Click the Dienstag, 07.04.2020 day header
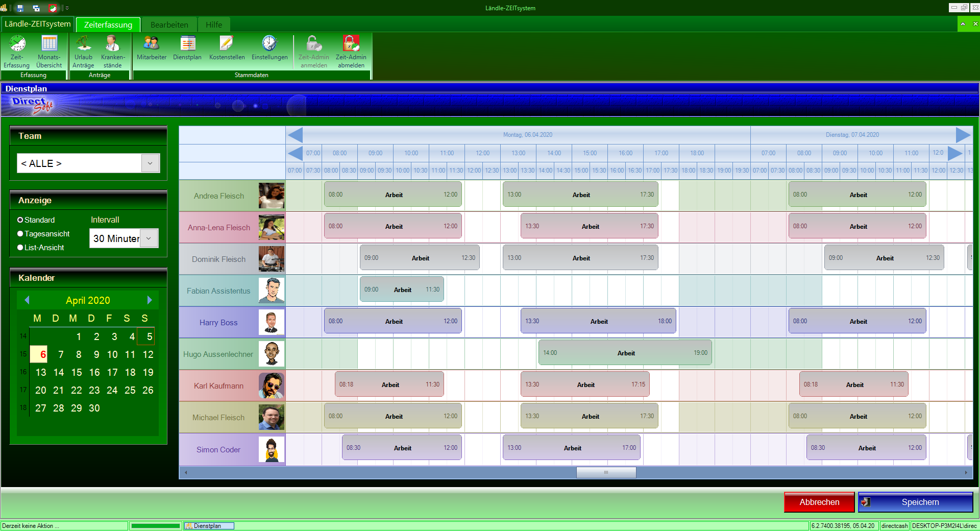 [x=852, y=135]
